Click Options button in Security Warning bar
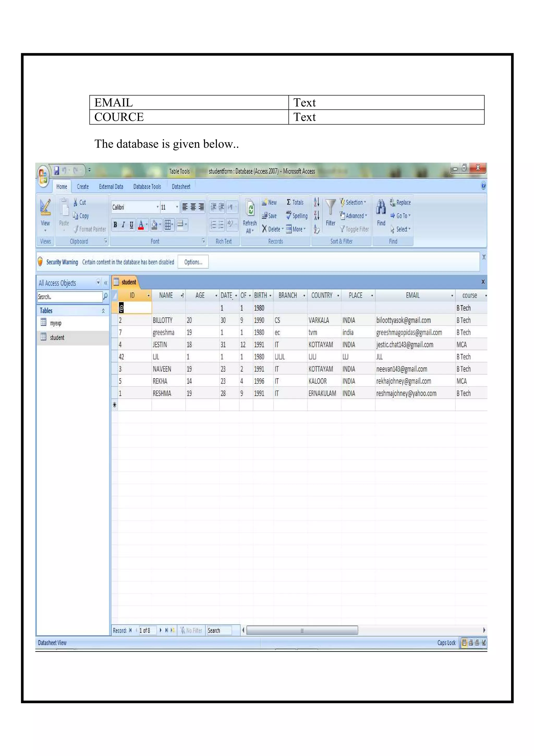 (193, 262)
